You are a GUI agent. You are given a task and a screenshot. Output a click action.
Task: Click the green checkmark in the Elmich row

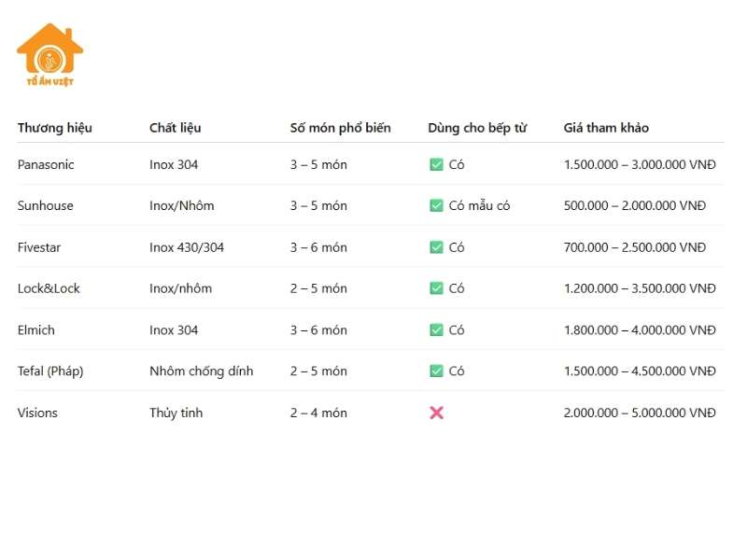pyautogui.click(x=436, y=330)
